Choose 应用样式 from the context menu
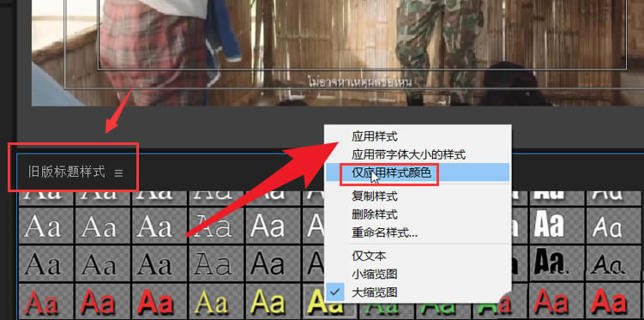This screenshot has height=320, width=644. (375, 136)
